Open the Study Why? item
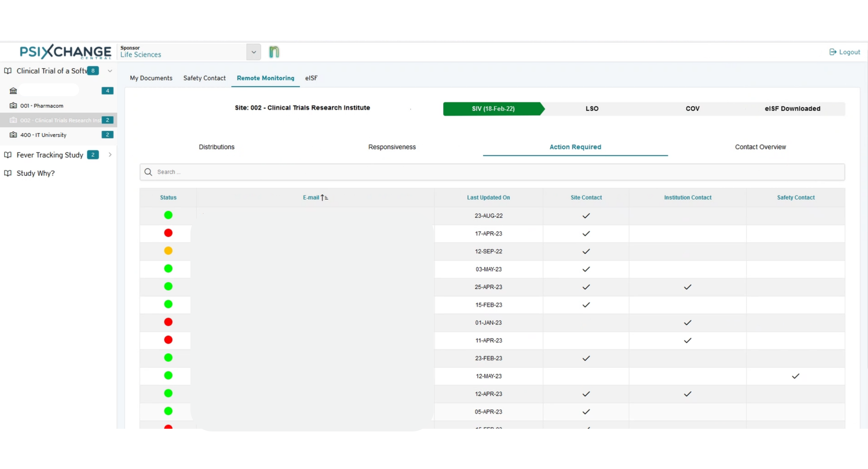 (x=36, y=173)
